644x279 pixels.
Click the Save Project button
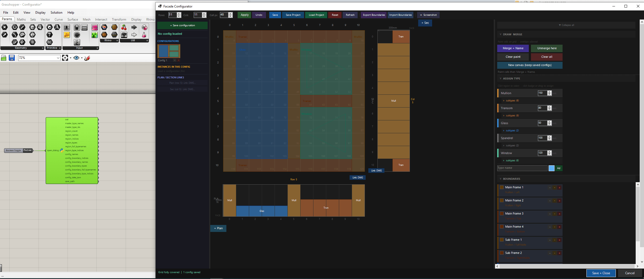(x=293, y=15)
